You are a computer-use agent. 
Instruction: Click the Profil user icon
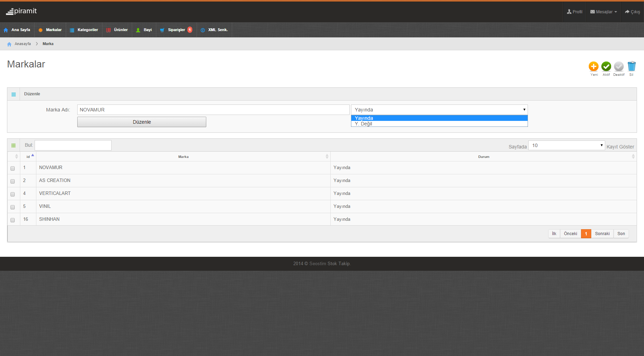coord(569,12)
